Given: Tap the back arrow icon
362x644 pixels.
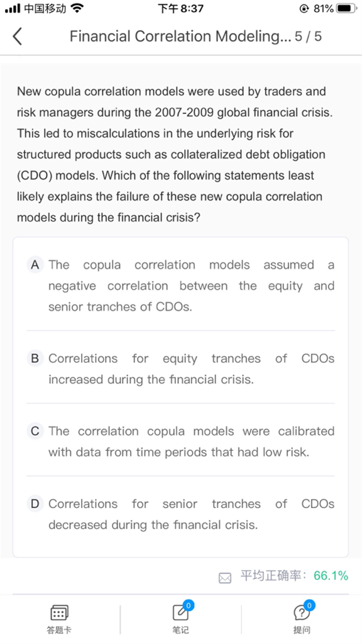Looking at the screenshot, I should (17, 36).
